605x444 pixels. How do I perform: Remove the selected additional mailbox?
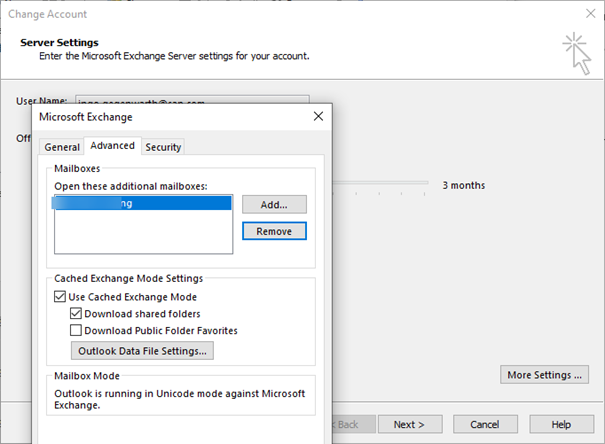(x=274, y=231)
